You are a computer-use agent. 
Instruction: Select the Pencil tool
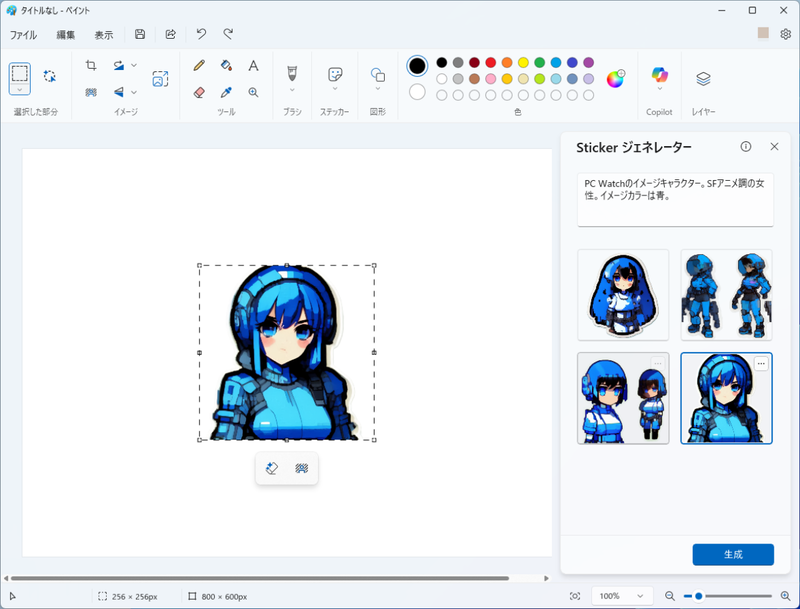198,65
